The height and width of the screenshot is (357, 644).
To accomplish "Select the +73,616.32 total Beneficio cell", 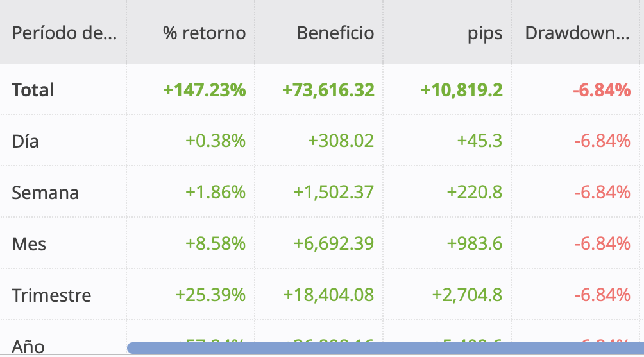I will [x=328, y=90].
